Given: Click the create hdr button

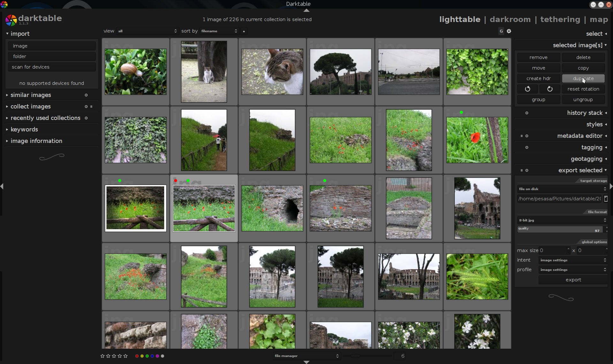Looking at the screenshot, I should point(538,78).
